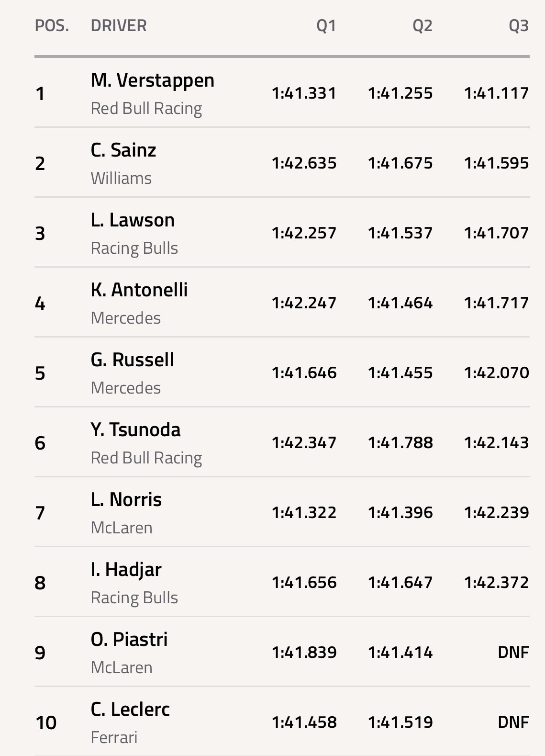Click C. Leclerc driver name
The image size is (545, 756).
[130, 710]
